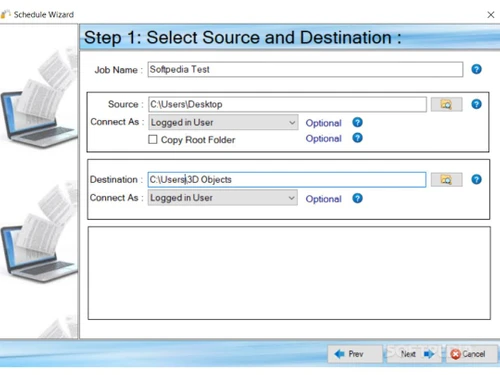Open help for source Connect As option
Screen dimensions: 500x375
357,122
